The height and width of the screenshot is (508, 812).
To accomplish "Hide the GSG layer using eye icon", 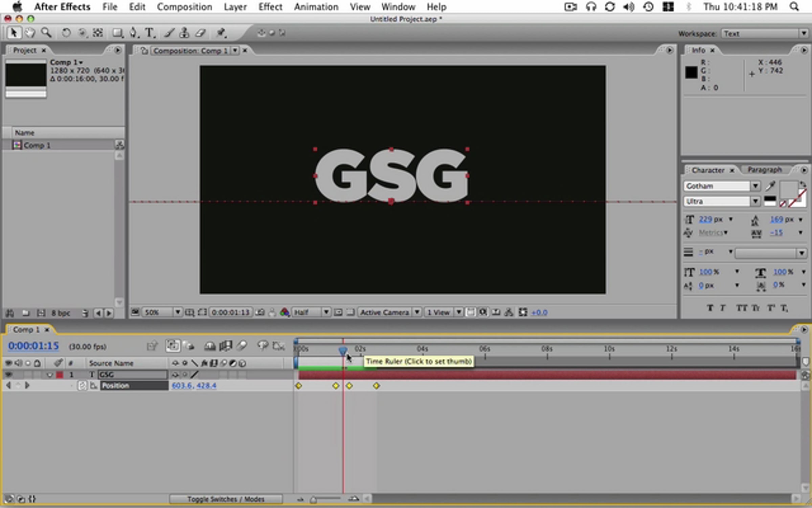I will pos(8,375).
